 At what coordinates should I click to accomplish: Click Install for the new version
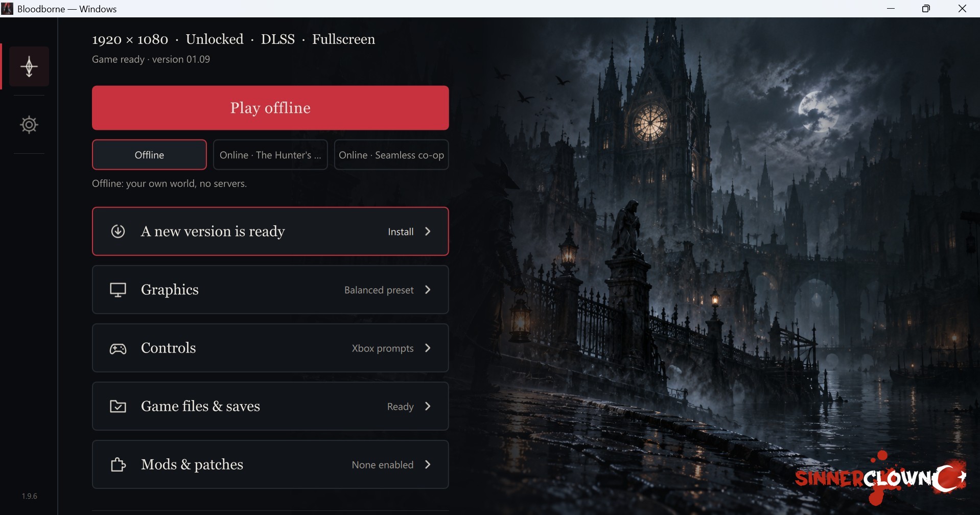coord(401,232)
